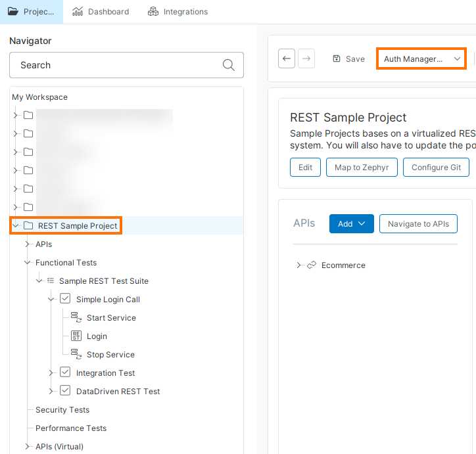The height and width of the screenshot is (454, 476).
Task: Open the Projects tab
Action: [x=32, y=12]
